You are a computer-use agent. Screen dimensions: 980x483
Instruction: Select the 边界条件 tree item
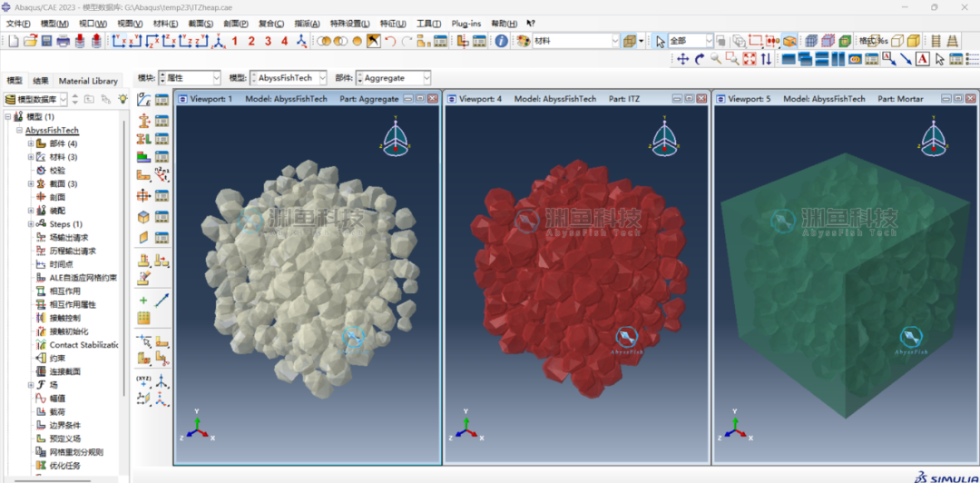click(65, 426)
